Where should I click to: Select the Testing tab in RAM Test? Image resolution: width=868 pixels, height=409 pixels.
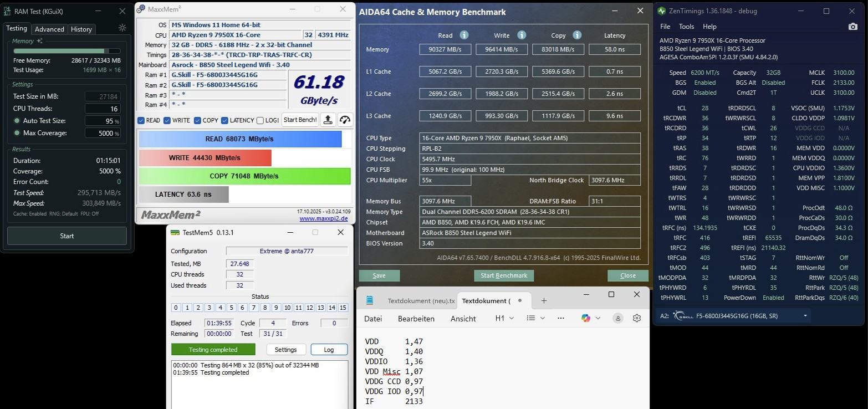(16, 28)
